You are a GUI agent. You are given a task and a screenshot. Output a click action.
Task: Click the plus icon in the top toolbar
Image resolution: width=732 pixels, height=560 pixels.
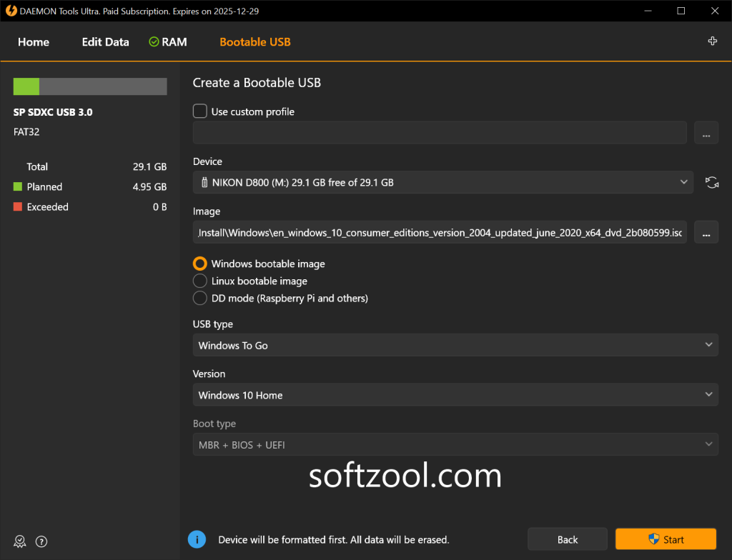click(712, 41)
